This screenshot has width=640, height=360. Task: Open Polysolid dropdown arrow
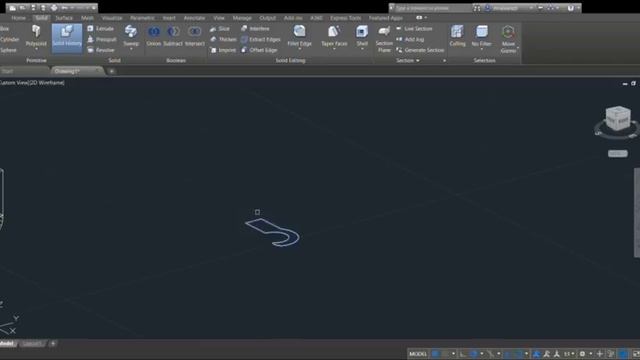tap(36, 49)
